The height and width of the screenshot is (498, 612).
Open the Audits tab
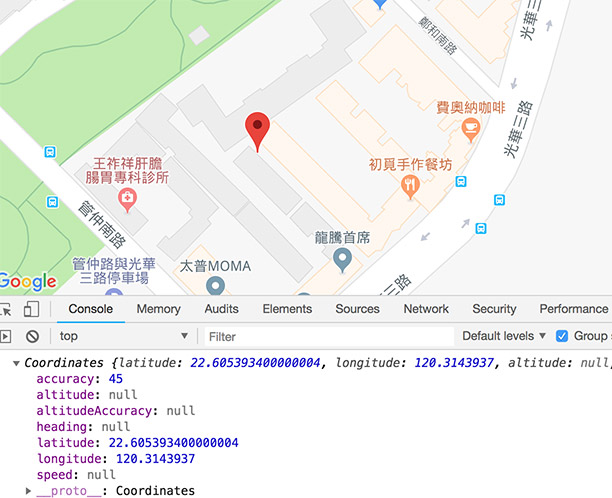[221, 309]
